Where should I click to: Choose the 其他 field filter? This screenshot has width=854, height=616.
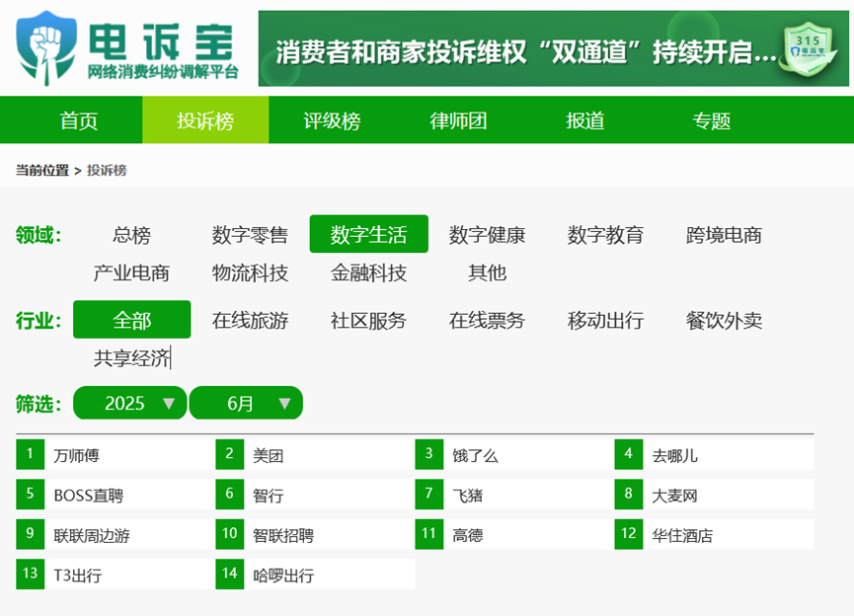point(487,272)
